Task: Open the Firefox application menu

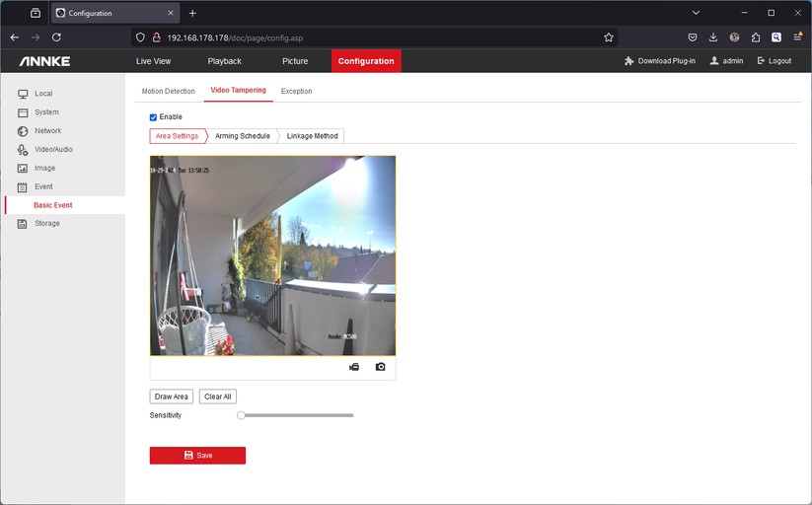Action: tap(797, 37)
